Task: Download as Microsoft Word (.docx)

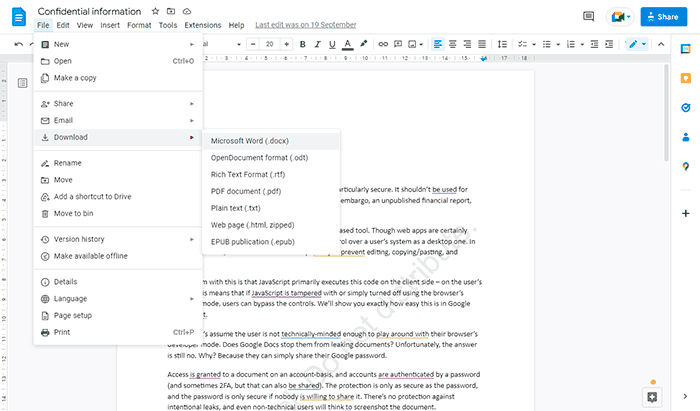Action: pos(271,141)
